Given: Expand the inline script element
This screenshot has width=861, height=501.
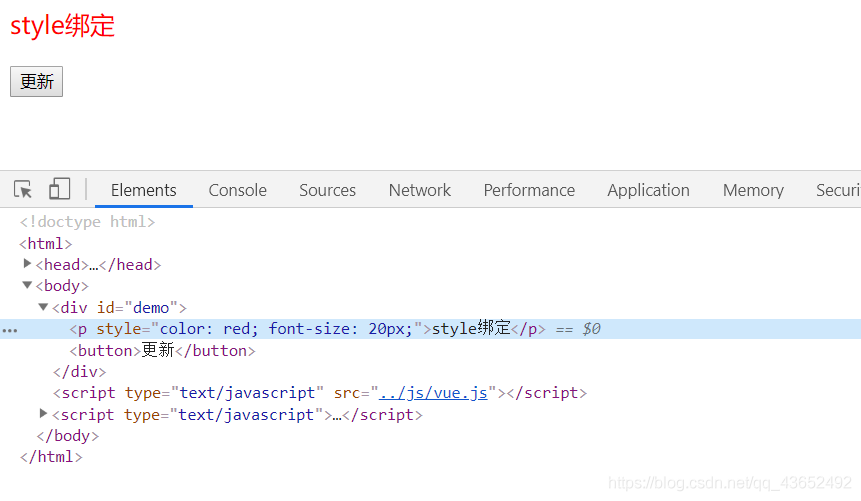Looking at the screenshot, I should (43, 413).
